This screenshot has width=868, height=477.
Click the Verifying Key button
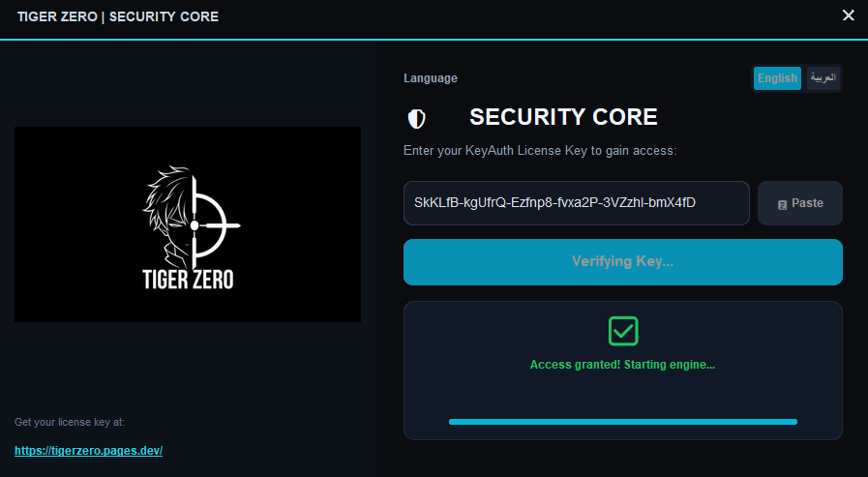623,262
